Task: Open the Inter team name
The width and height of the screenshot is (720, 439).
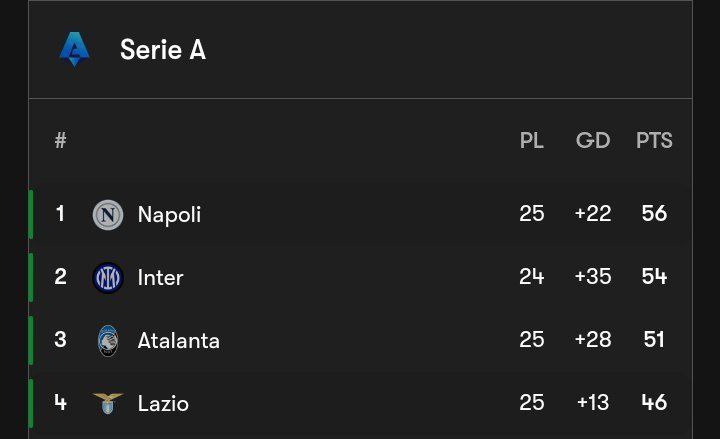Action: (x=160, y=277)
